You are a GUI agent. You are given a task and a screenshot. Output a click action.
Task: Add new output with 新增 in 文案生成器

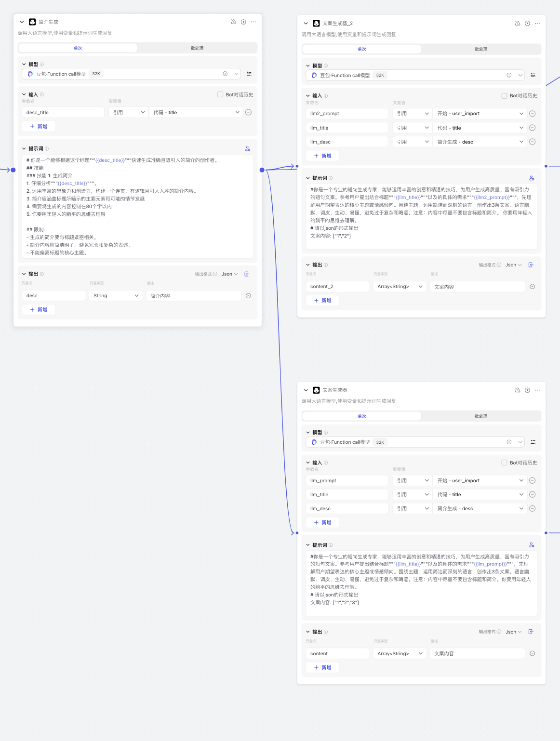click(x=322, y=667)
